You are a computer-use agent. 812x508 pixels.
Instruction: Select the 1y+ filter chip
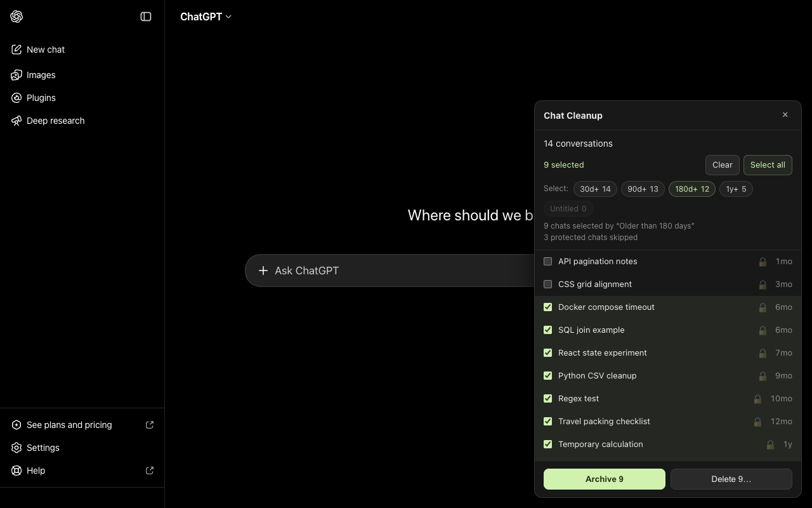736,189
